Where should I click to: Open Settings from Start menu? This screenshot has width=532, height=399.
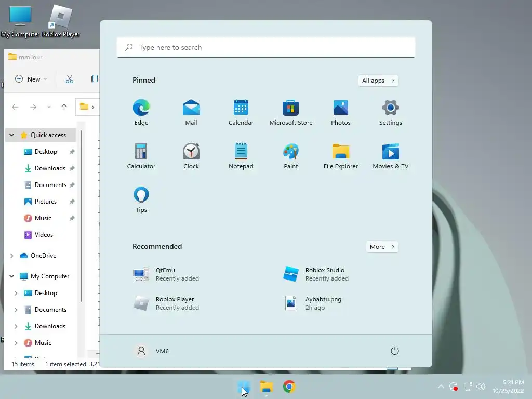click(x=391, y=112)
